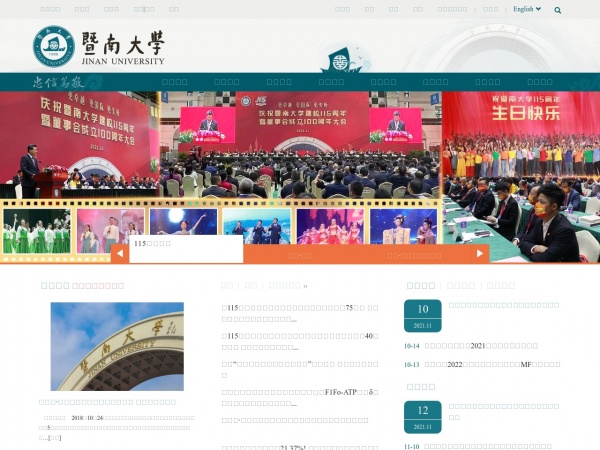The width and height of the screenshot is (600, 450).
Task: Click the university gate photo thumbnail
Action: coord(117,346)
